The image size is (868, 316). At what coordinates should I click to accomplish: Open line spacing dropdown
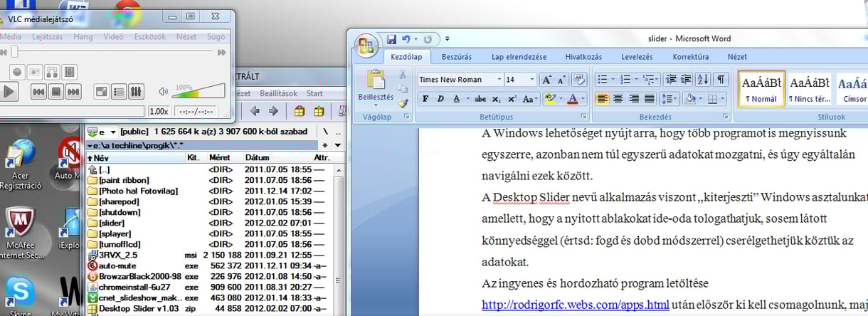click(669, 99)
